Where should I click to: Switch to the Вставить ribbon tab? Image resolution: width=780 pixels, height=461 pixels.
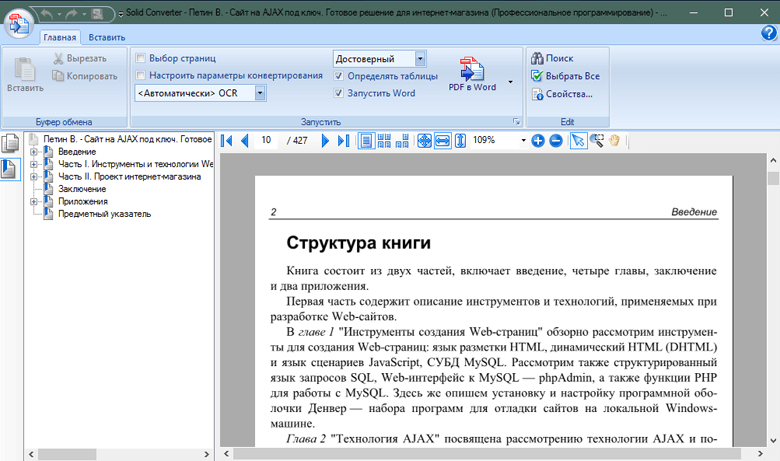click(107, 37)
